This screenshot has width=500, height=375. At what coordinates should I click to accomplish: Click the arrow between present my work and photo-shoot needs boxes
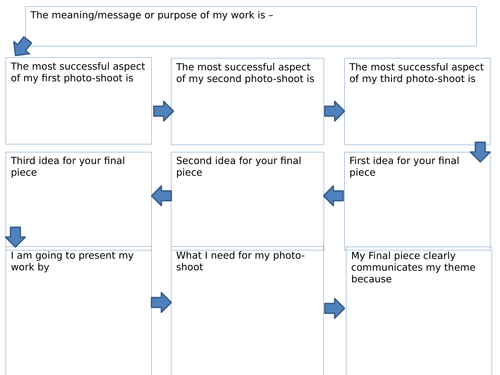coord(161,302)
